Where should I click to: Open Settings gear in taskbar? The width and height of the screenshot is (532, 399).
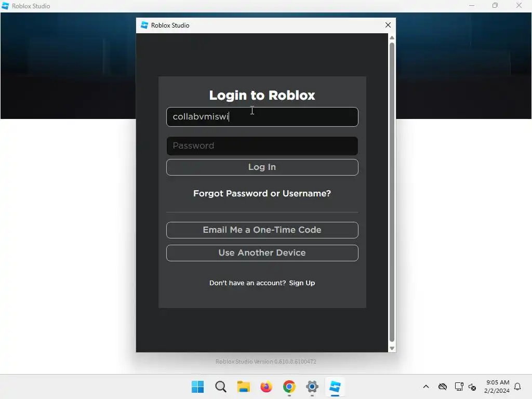312,387
